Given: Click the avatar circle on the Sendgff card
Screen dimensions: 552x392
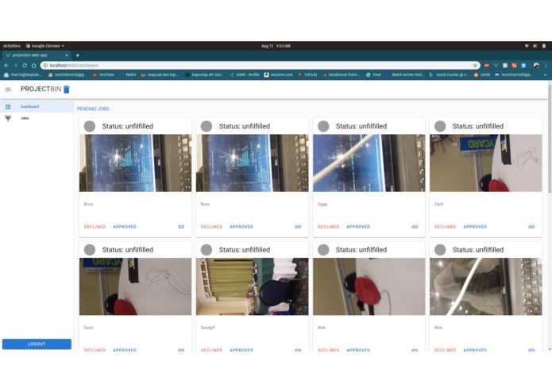Looking at the screenshot, I should tap(207, 250).
